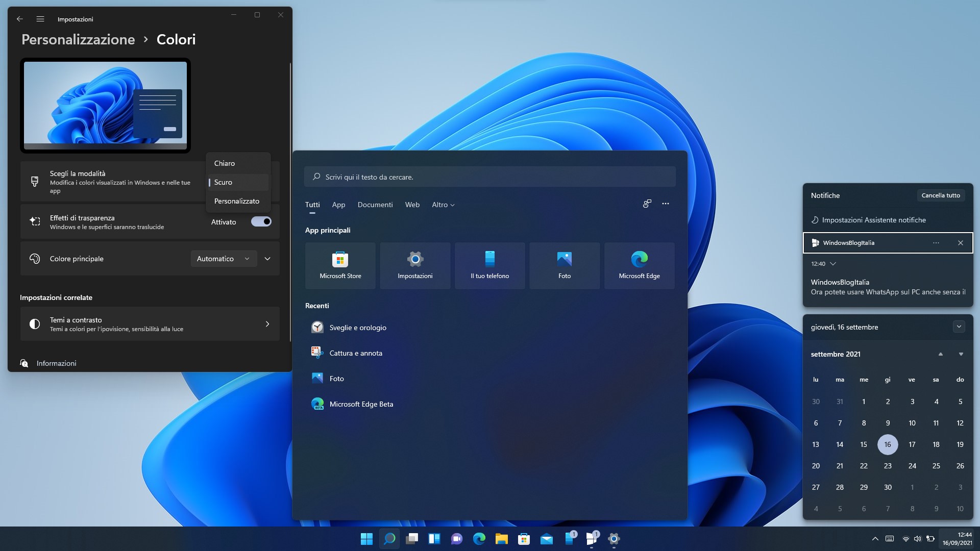Show hidden icons in system tray
The width and height of the screenshot is (980, 551).
[875, 539]
